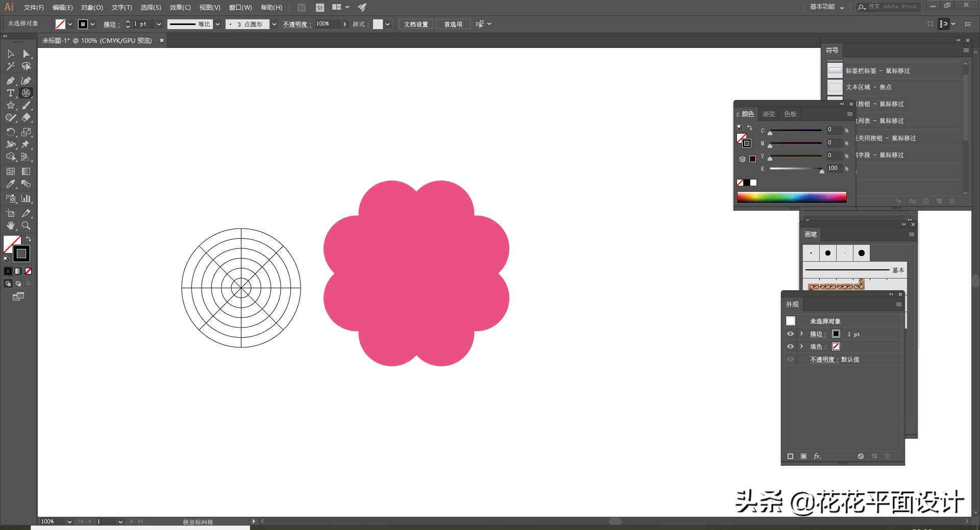Image resolution: width=980 pixels, height=530 pixels.
Task: Select the Pen tool
Action: [x=10, y=81]
